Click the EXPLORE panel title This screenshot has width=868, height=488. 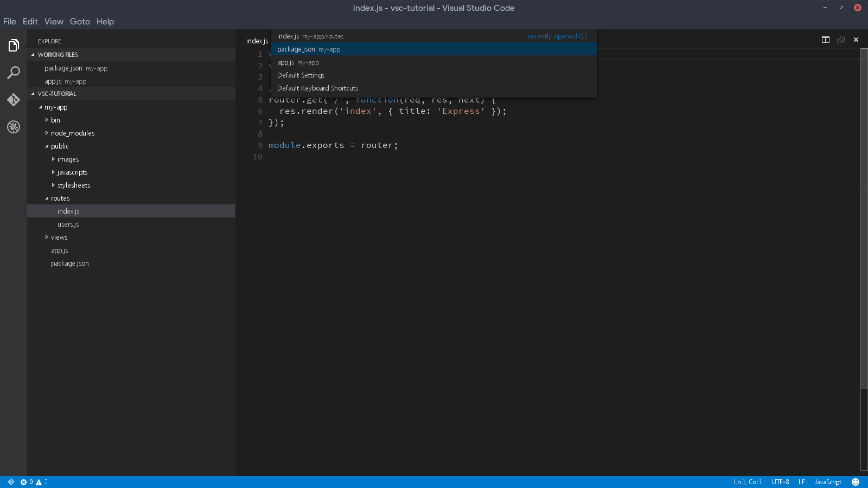coord(49,41)
